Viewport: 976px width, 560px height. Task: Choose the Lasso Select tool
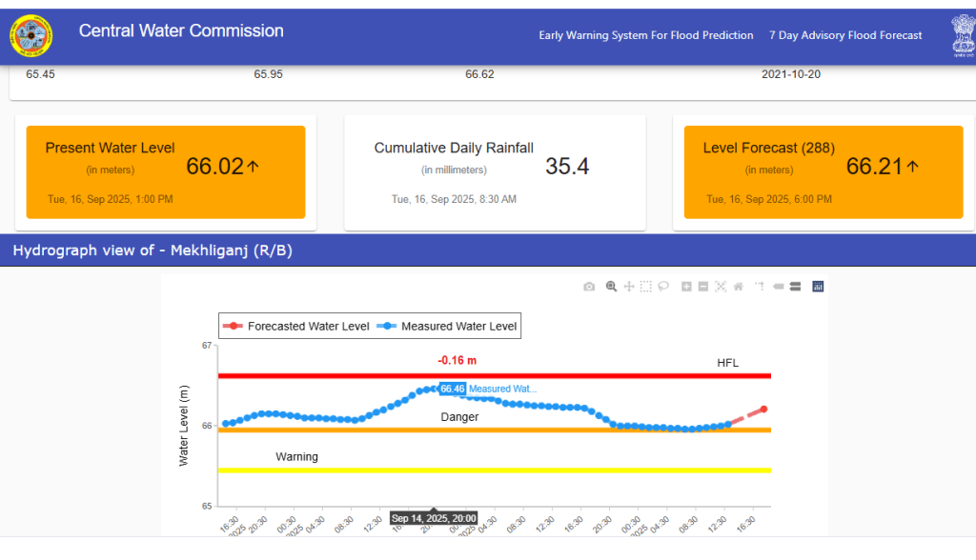662,287
